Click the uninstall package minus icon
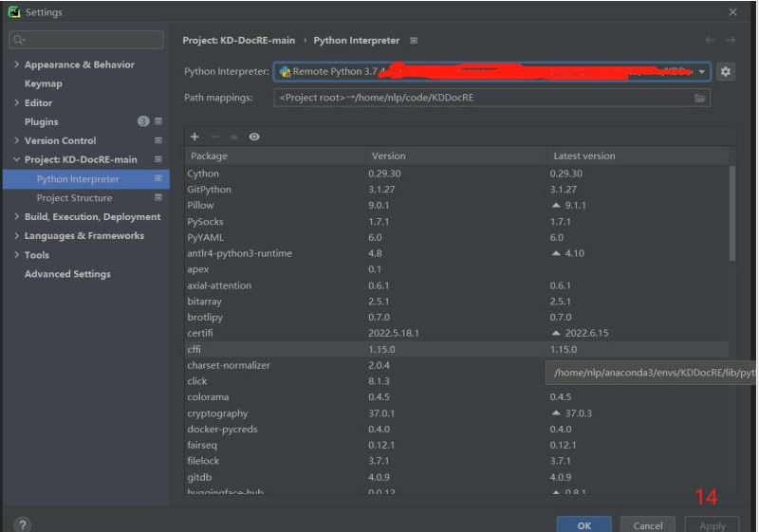Screen dimensions: 759x532 214,137
